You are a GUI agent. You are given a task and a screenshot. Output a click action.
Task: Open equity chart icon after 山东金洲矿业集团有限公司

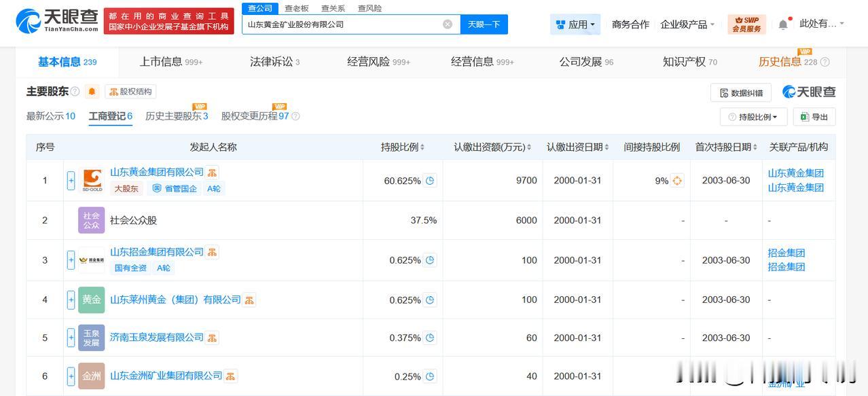tap(231, 376)
